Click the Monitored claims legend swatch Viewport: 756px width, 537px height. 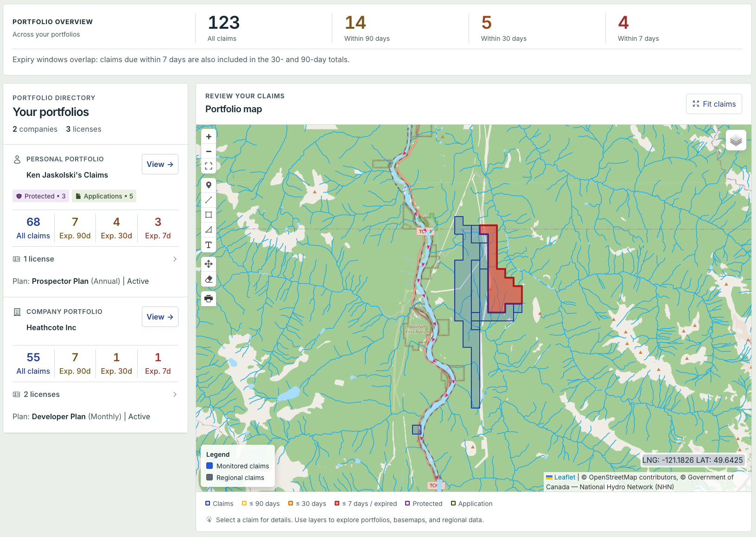210,466
